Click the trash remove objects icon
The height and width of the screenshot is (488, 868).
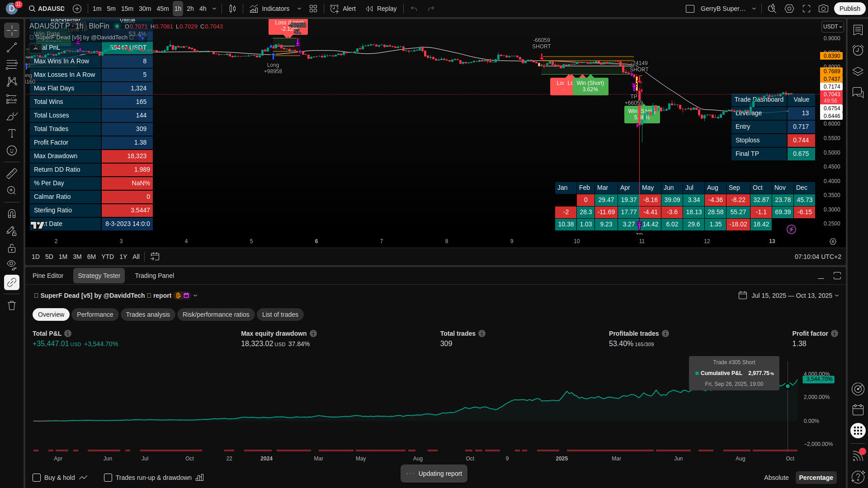pyautogui.click(x=12, y=305)
